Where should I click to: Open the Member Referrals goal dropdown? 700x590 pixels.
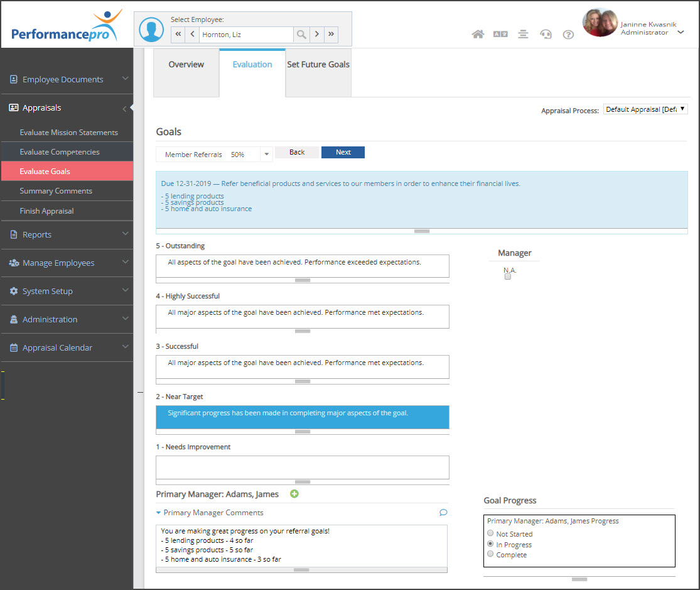click(x=266, y=154)
